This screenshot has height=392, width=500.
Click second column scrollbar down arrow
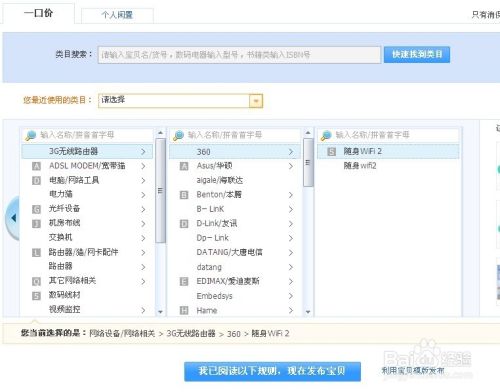(308, 312)
